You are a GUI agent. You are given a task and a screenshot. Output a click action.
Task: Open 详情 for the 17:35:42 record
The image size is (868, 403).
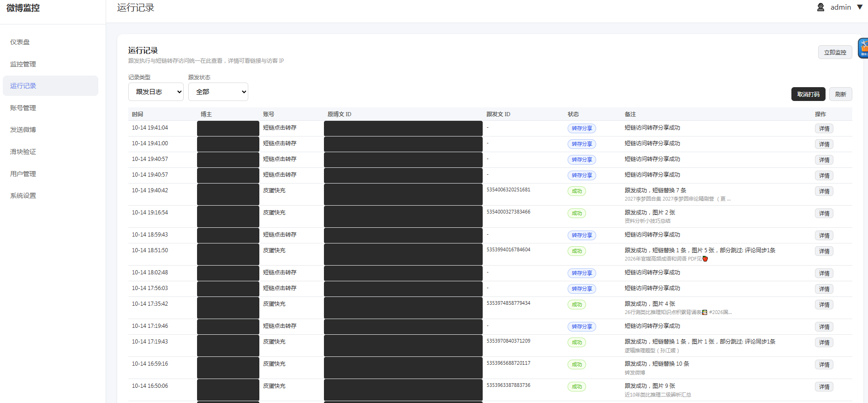tap(824, 305)
